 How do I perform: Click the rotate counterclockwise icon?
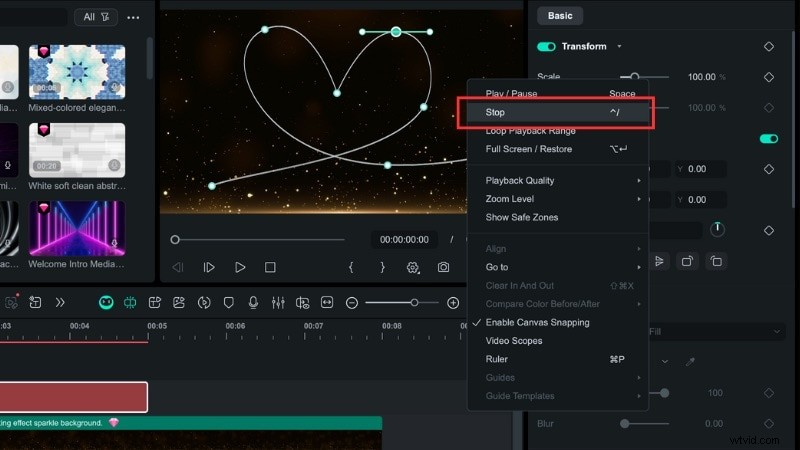(x=716, y=261)
